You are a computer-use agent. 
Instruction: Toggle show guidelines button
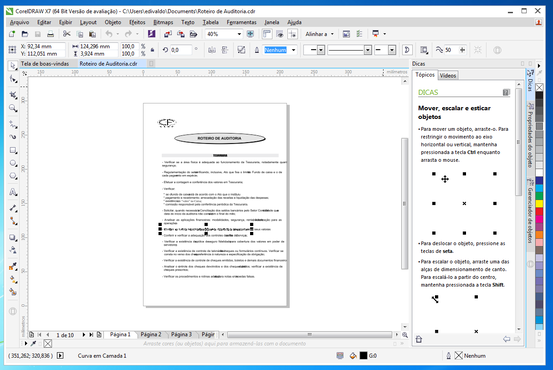tap(292, 34)
